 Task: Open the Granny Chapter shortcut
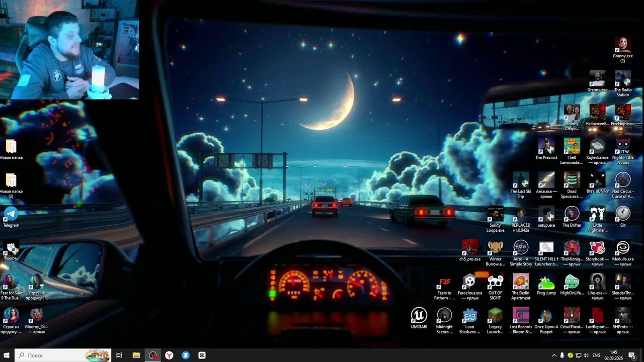pos(572,118)
